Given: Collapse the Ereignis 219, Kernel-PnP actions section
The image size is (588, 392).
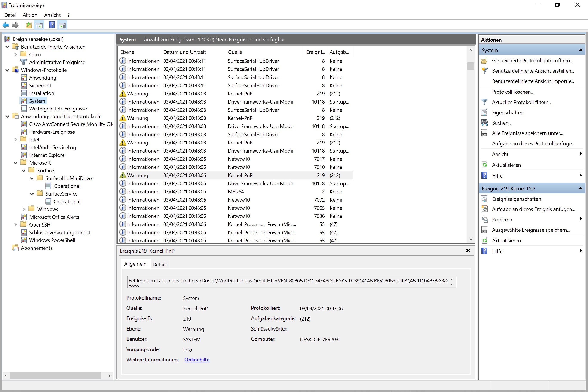Looking at the screenshot, I should coord(580,188).
